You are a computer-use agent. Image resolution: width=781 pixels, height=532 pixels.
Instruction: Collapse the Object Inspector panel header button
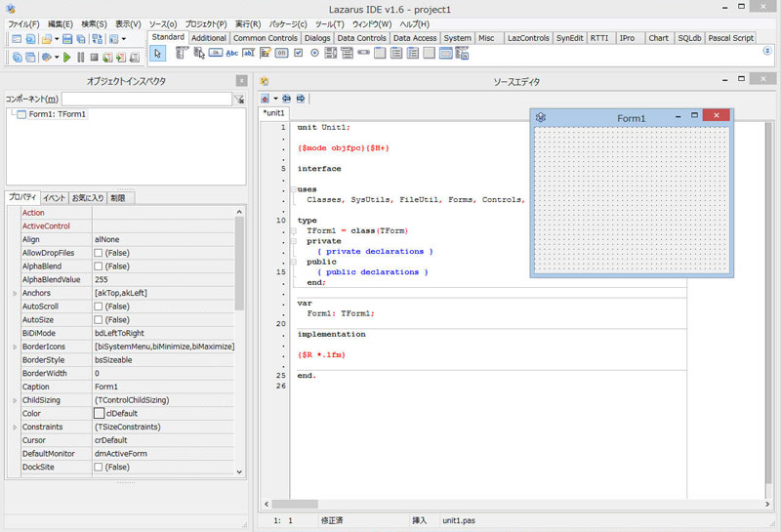click(x=241, y=81)
